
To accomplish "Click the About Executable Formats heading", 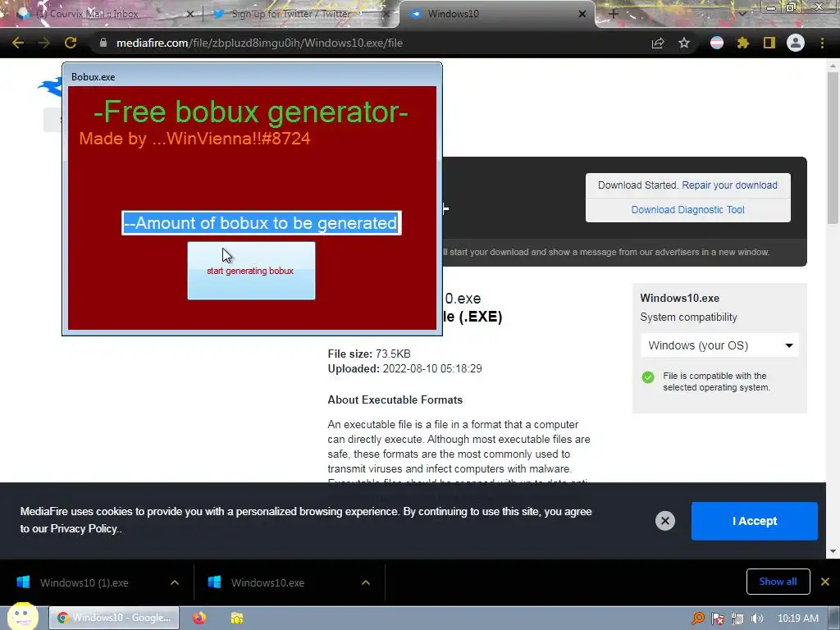I will pos(395,399).
